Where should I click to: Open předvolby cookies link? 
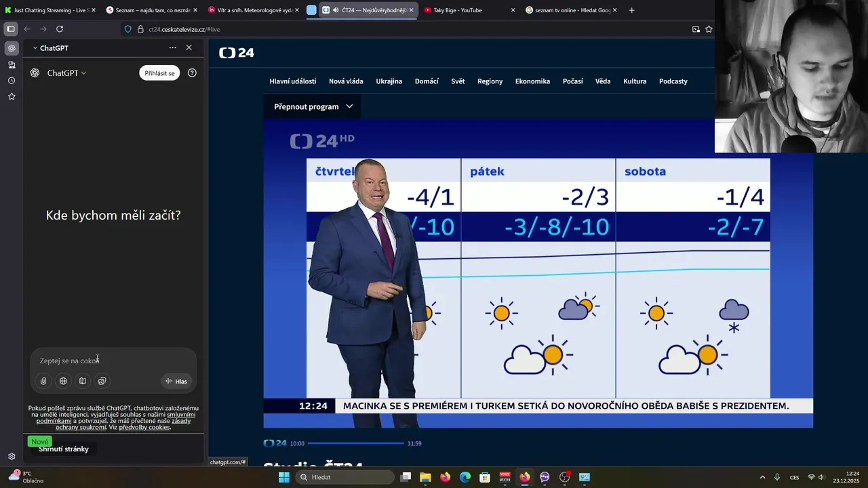pos(144,428)
